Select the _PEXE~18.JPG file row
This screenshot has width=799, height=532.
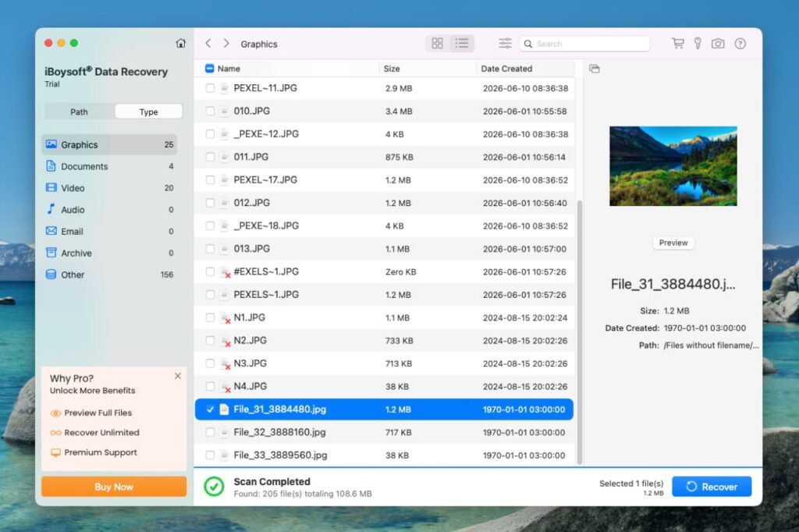pos(384,225)
